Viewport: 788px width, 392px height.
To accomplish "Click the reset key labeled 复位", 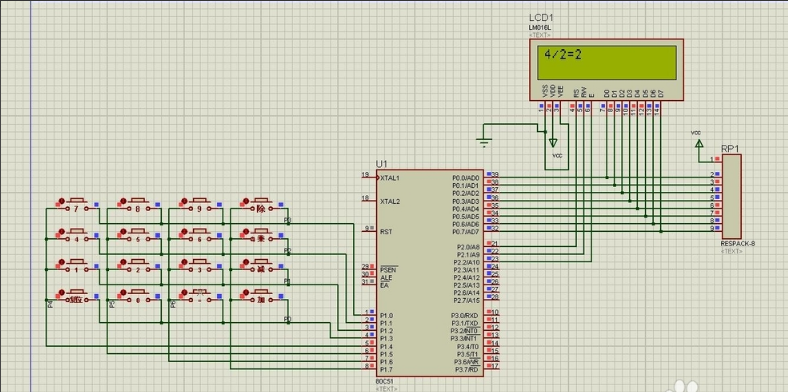I will point(77,296).
